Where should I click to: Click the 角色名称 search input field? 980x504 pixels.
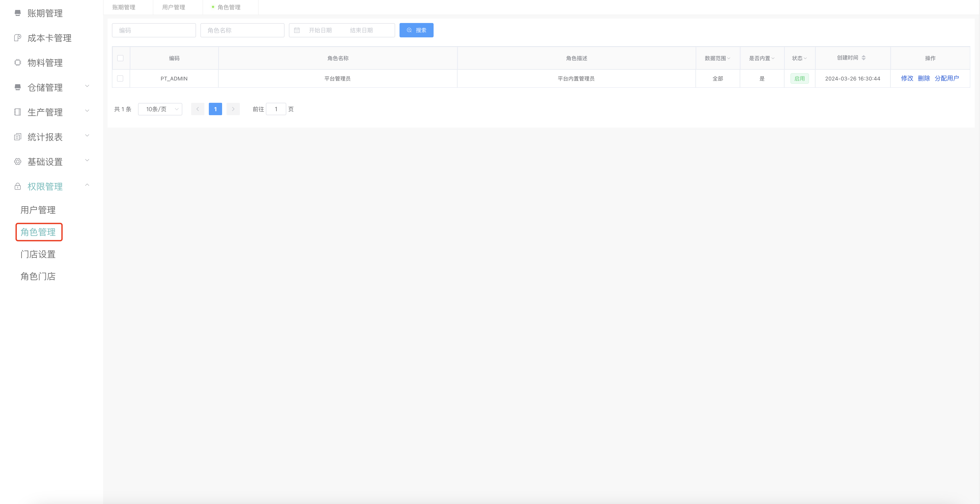(x=242, y=31)
